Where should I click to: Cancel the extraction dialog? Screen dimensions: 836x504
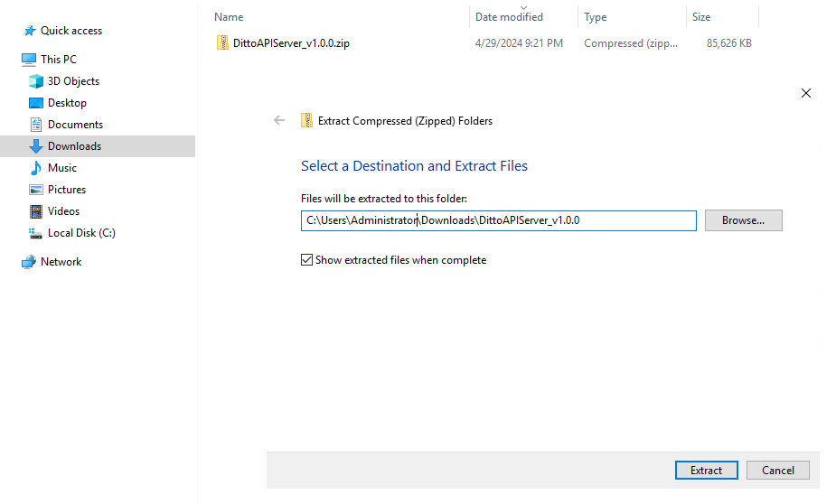(x=778, y=471)
